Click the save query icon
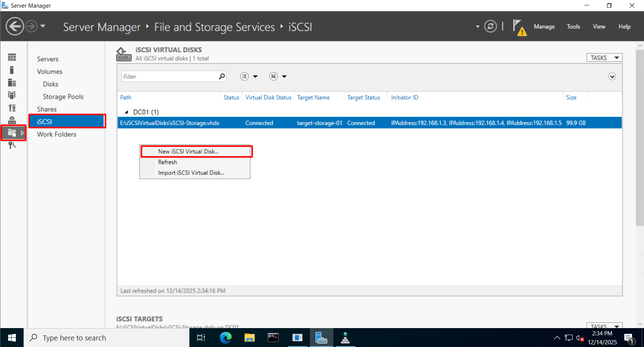This screenshot has height=347, width=644. coord(274,76)
